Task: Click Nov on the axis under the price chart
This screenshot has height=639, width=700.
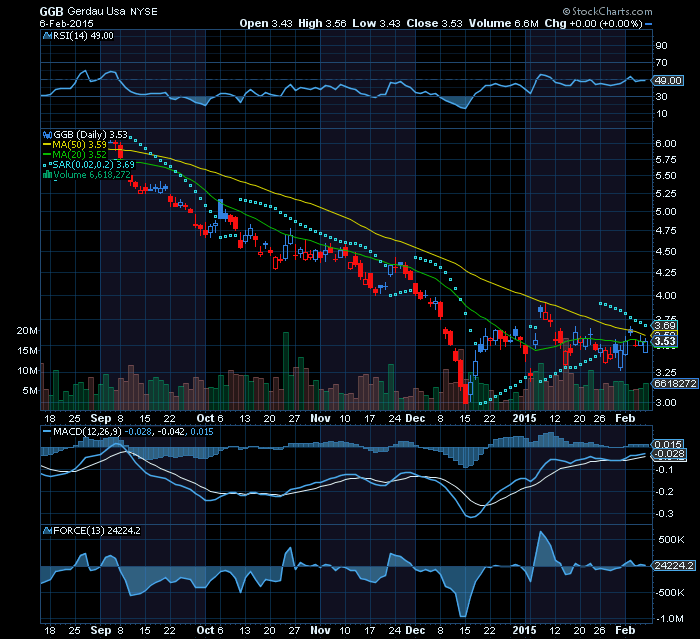Action: point(320,418)
